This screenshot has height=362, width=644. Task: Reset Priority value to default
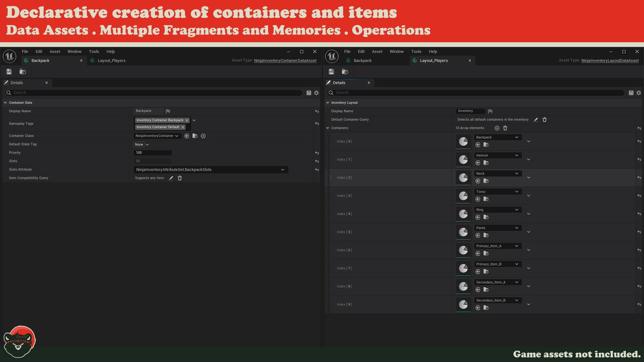(317, 153)
